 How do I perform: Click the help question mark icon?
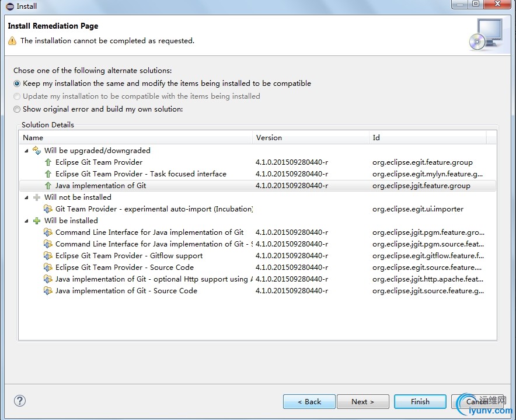pos(20,401)
